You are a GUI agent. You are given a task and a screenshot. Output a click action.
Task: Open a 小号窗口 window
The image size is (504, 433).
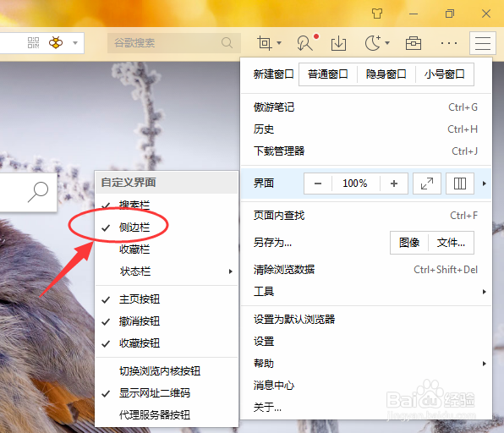click(x=445, y=74)
